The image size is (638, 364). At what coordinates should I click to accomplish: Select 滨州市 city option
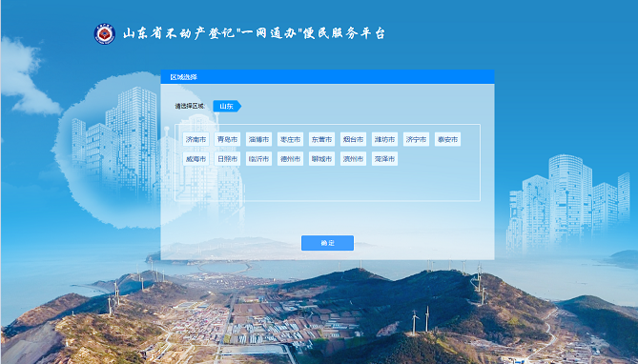353,159
